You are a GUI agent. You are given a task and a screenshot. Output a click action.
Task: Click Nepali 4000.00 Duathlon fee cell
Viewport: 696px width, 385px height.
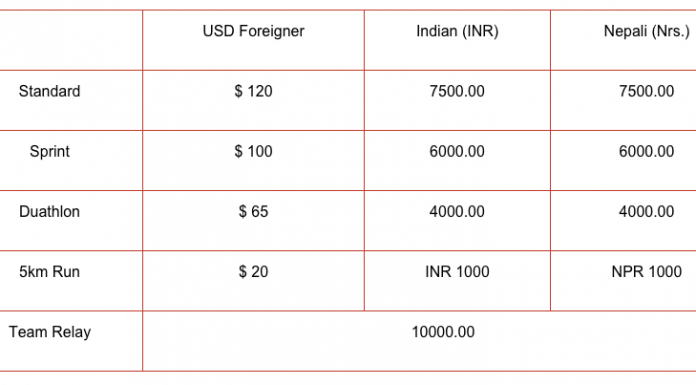(x=646, y=211)
